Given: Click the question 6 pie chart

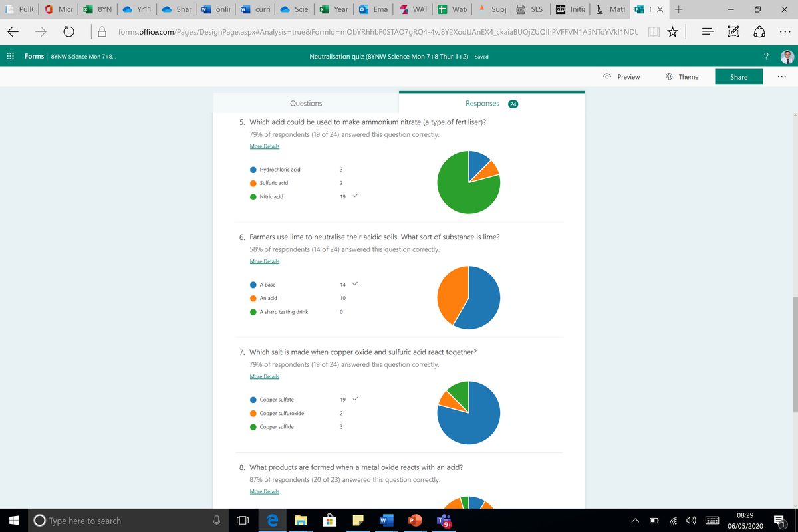Looking at the screenshot, I should click(x=469, y=297).
